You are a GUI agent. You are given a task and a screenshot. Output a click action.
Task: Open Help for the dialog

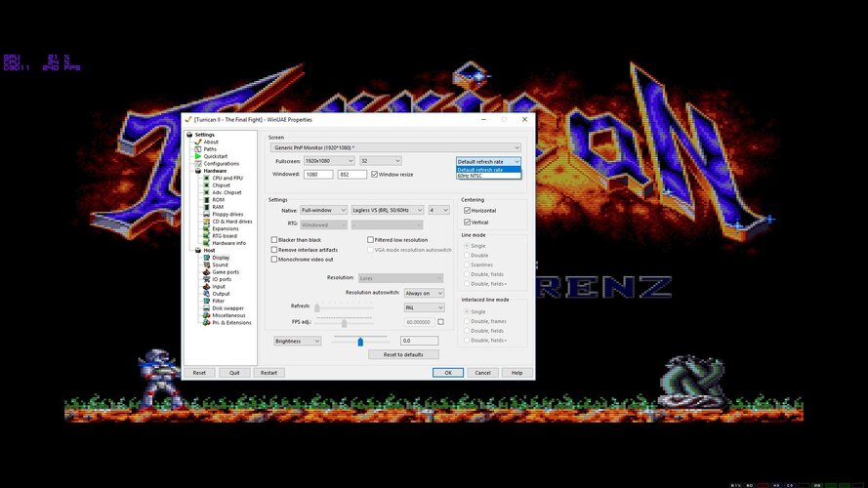pyautogui.click(x=517, y=373)
